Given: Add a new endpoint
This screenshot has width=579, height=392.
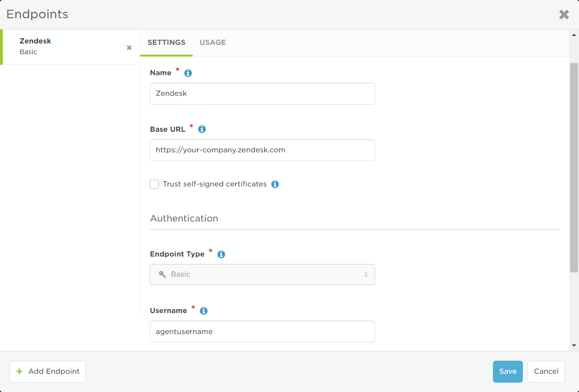Looking at the screenshot, I should [47, 371].
